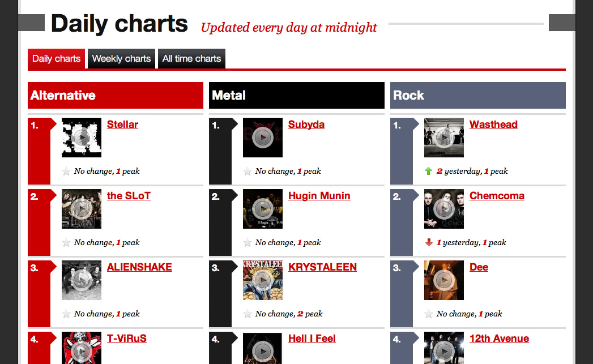Open the All time charts tab

(191, 58)
